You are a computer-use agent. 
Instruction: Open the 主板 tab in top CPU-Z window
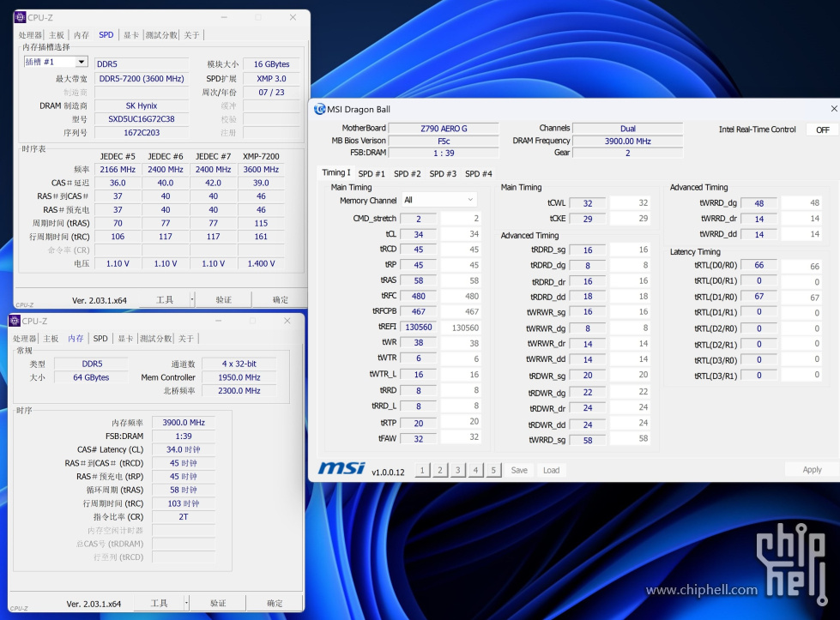tap(57, 35)
